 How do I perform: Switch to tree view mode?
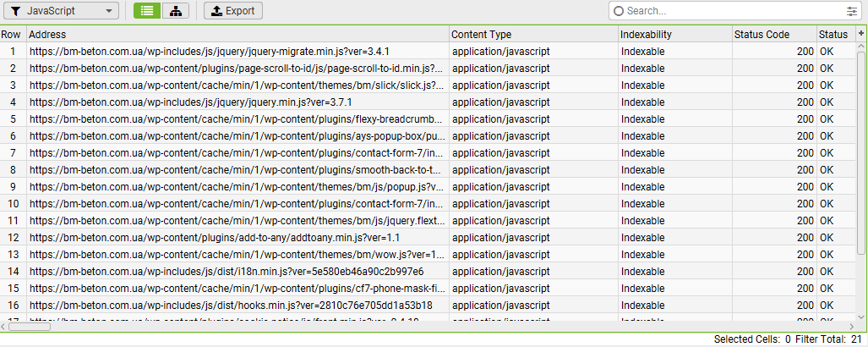(176, 10)
